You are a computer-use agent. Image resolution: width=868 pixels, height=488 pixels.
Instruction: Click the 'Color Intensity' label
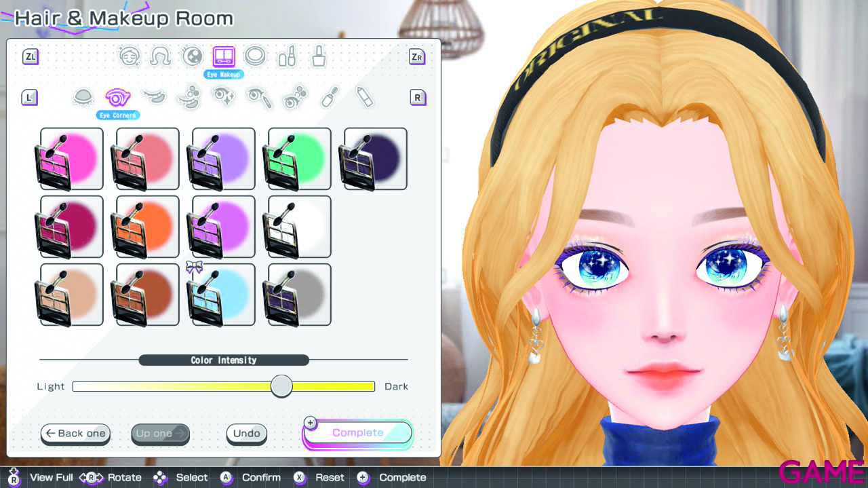(x=224, y=360)
